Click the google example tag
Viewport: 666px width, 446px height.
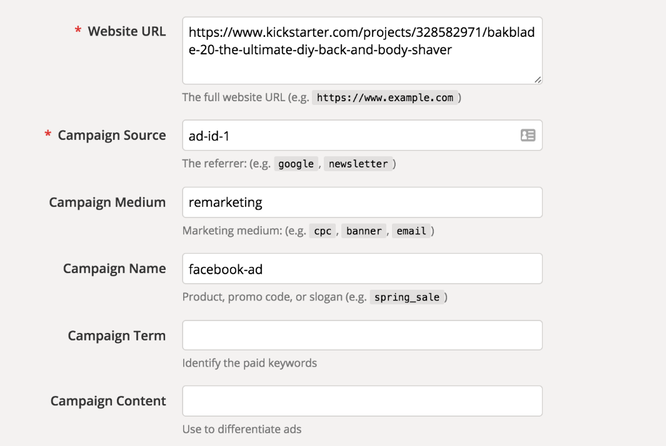point(294,164)
